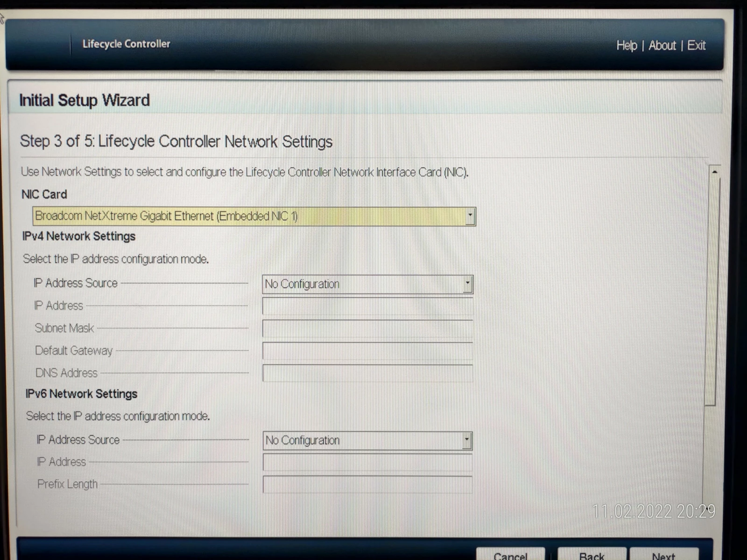Screen dimensions: 747x560
Task: Click the Cancel button
Action: (x=510, y=554)
